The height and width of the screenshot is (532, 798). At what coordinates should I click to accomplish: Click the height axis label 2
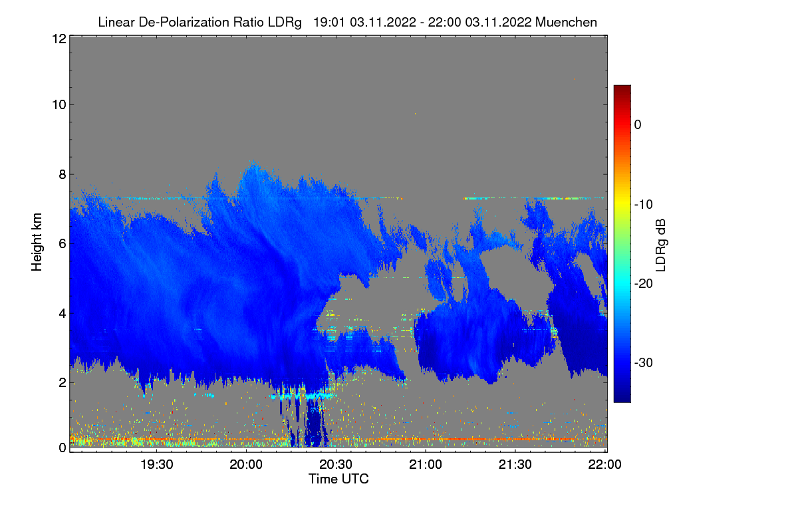click(x=63, y=382)
